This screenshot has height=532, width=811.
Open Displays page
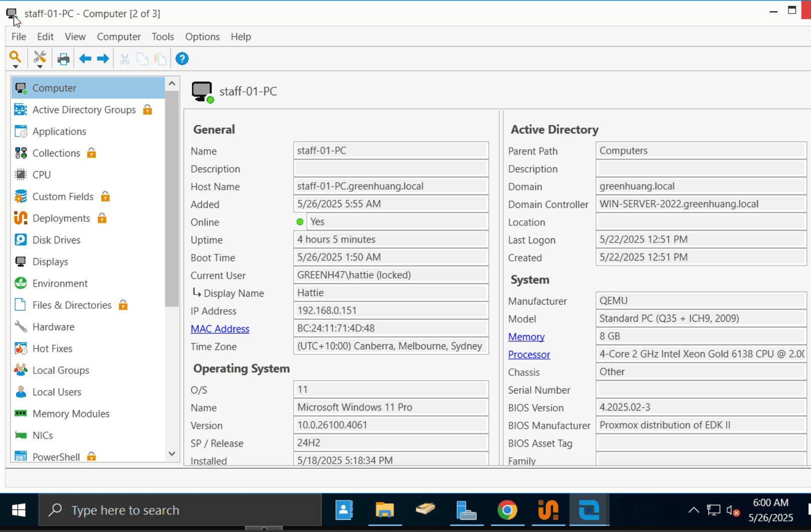[50, 261]
